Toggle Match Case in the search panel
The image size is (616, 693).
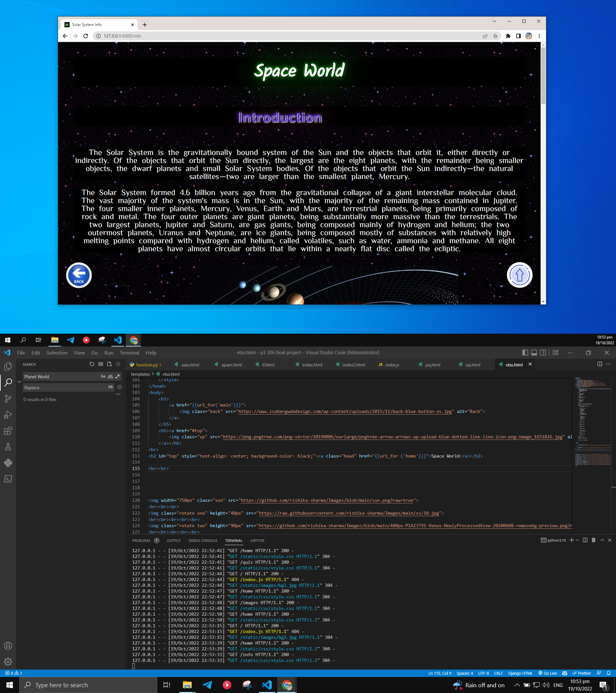[103, 376]
